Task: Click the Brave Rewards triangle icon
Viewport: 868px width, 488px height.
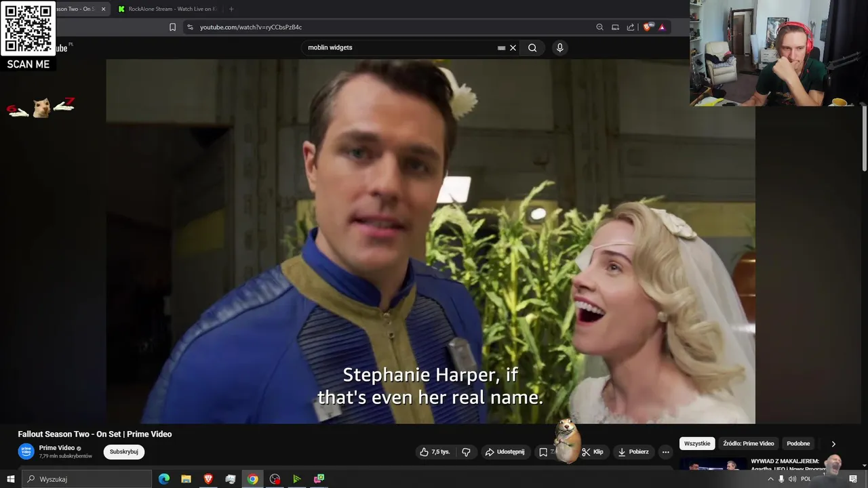Action: 662,27
